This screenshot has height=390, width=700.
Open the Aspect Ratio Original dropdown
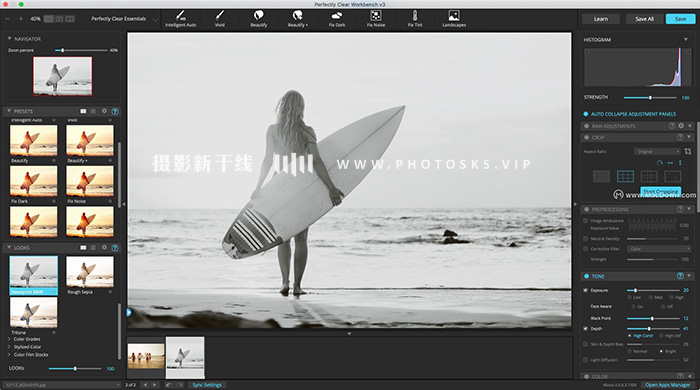[657, 152]
